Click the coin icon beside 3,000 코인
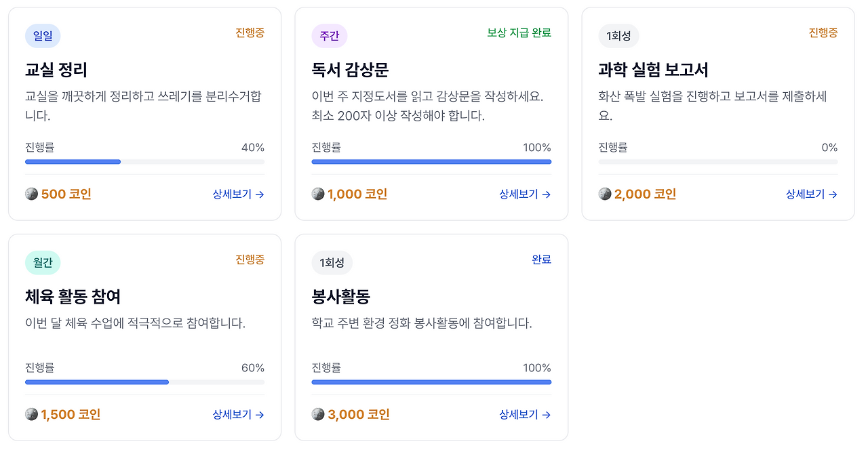Image resolution: width=868 pixels, height=452 pixels. (x=318, y=415)
